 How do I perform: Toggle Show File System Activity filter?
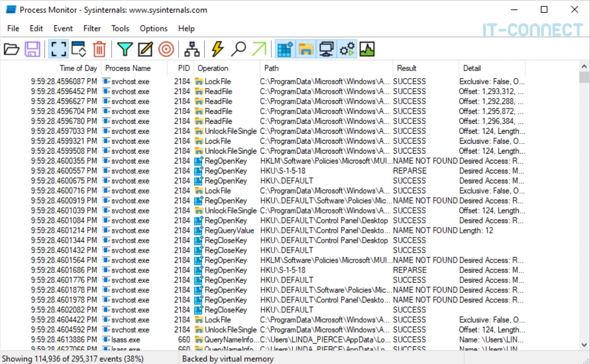pyautogui.click(x=306, y=50)
